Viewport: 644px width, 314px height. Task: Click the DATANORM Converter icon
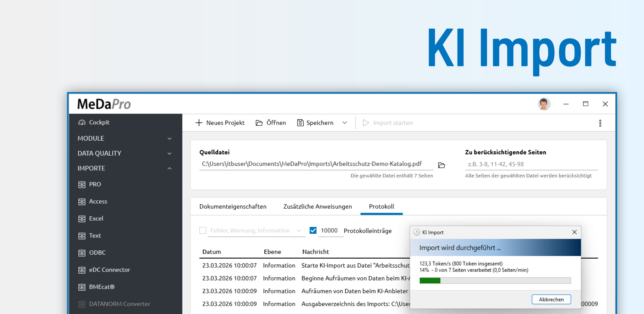(82, 304)
